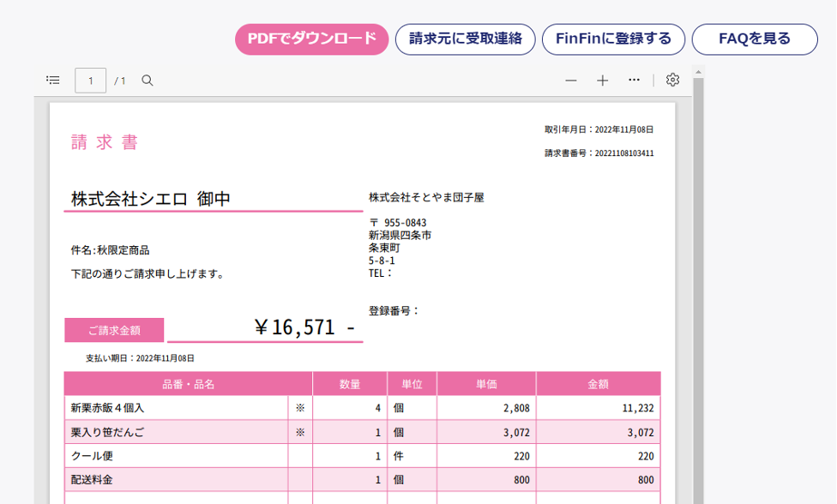The image size is (837, 504).
Task: Open PDF viewer settings gear
Action: pos(672,80)
